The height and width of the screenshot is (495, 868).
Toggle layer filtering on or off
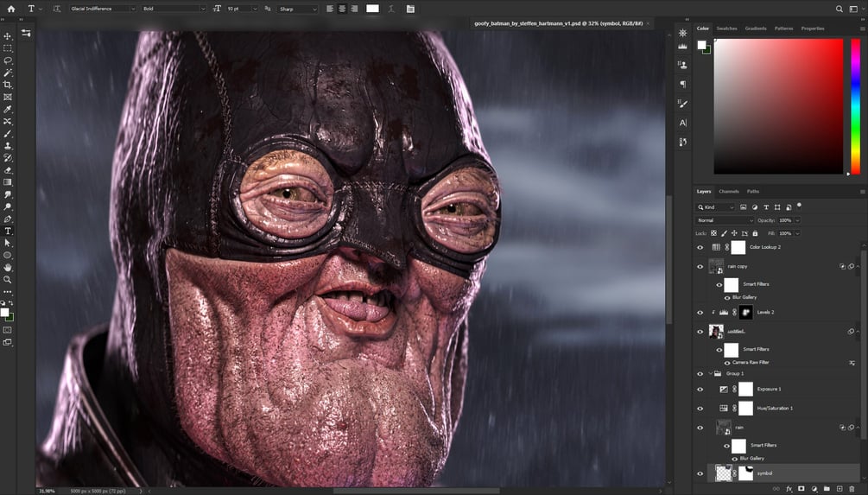[x=799, y=206]
